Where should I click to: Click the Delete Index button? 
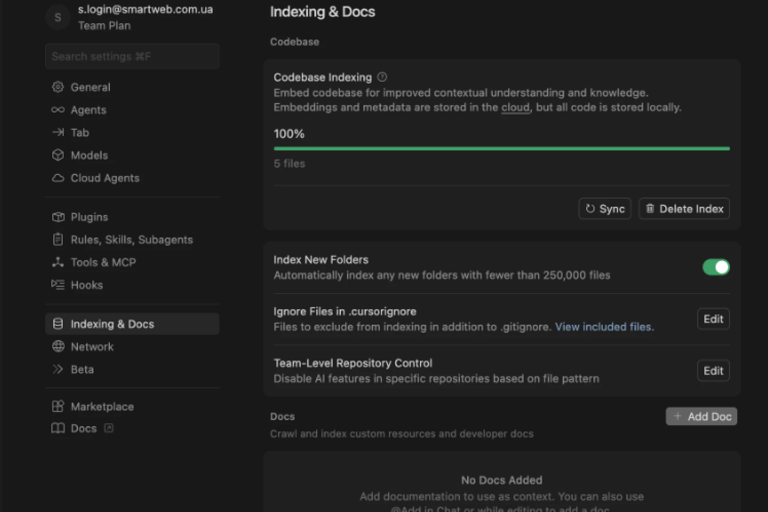(x=684, y=209)
